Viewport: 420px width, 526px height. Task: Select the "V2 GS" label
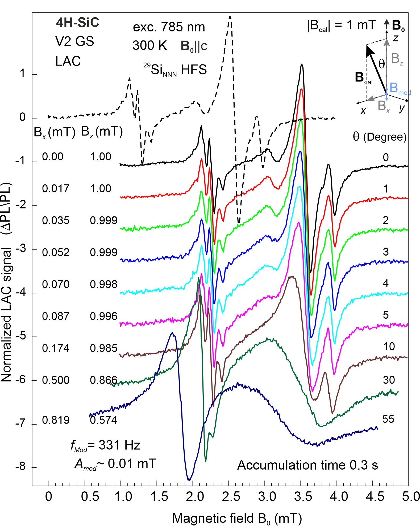click(74, 42)
